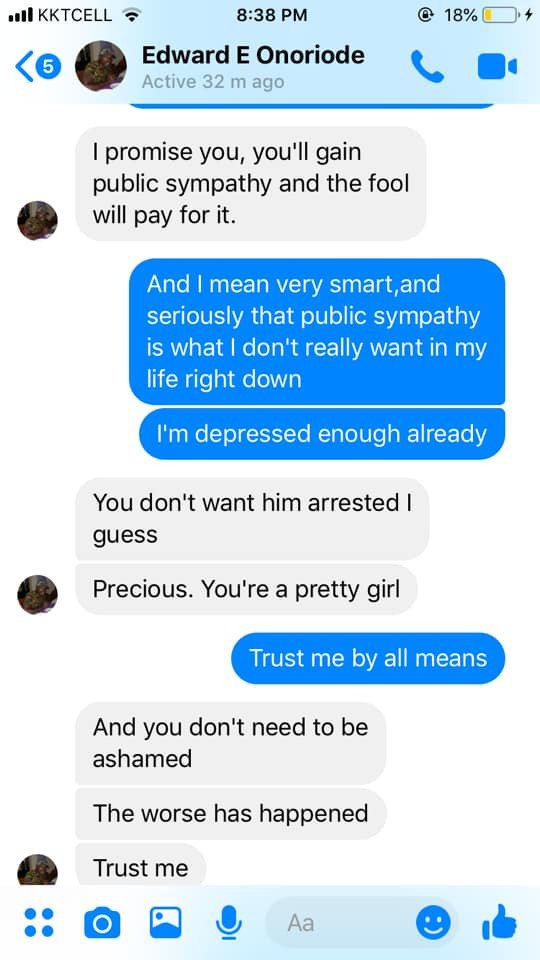
Task: Tap the "Precious. You're a pretty girl" message
Action: [246, 590]
